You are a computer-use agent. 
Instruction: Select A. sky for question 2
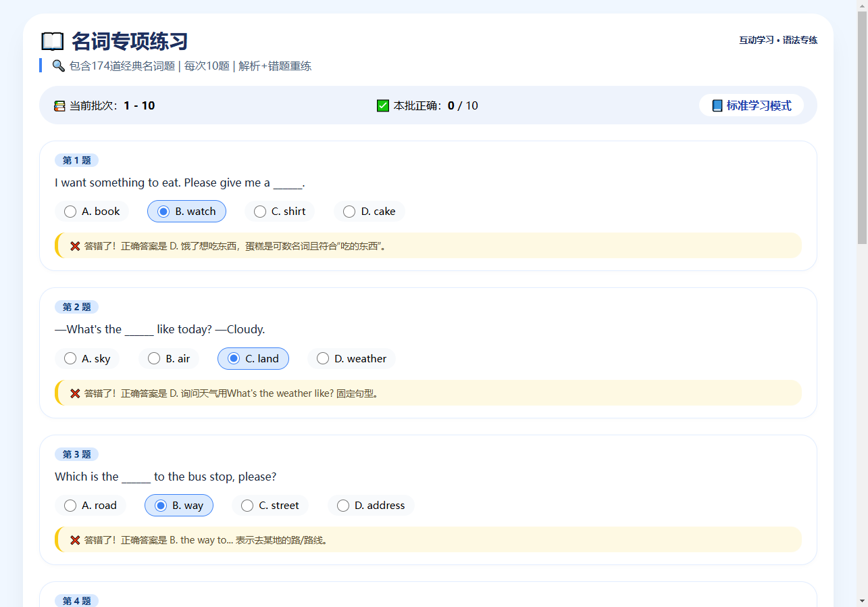[x=87, y=358]
